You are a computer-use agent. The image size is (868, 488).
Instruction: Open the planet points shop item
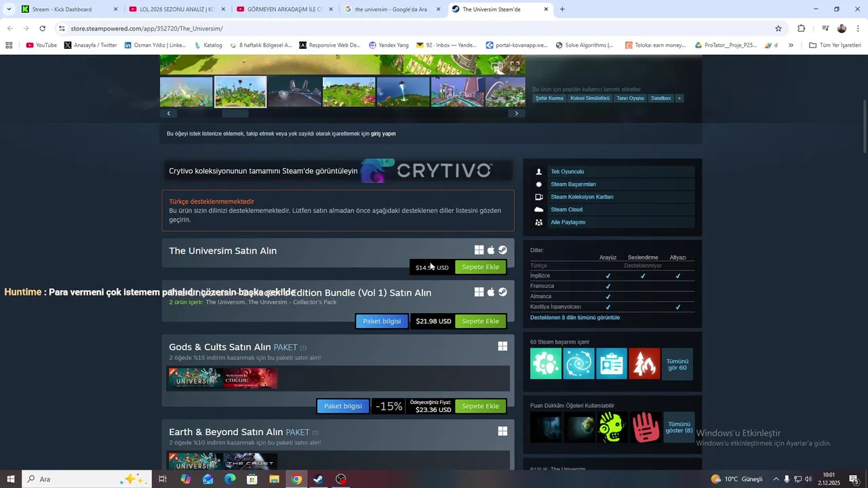[x=578, y=428]
